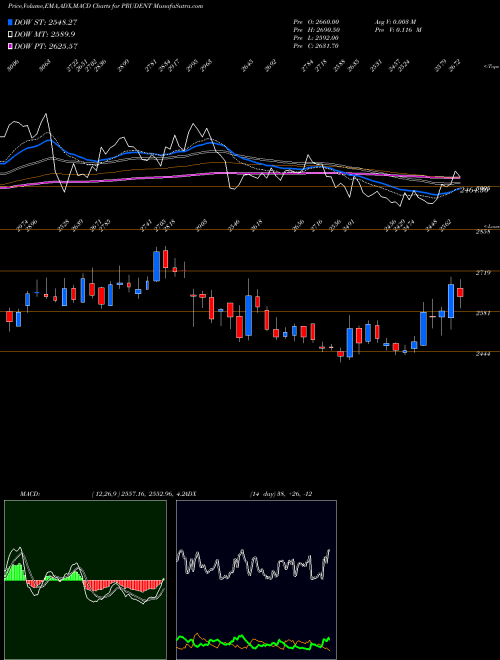Click the chart title mentioning PRUDENT MunafaSutra.com

(x=106, y=6)
